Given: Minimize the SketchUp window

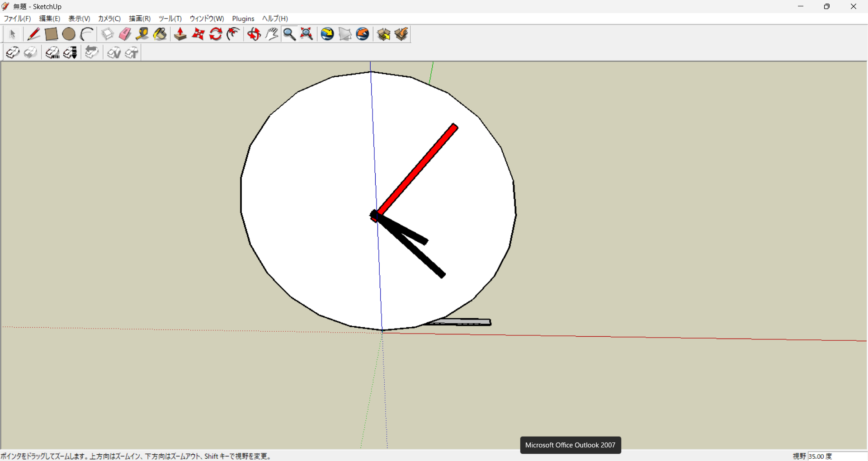Looking at the screenshot, I should 801,6.
